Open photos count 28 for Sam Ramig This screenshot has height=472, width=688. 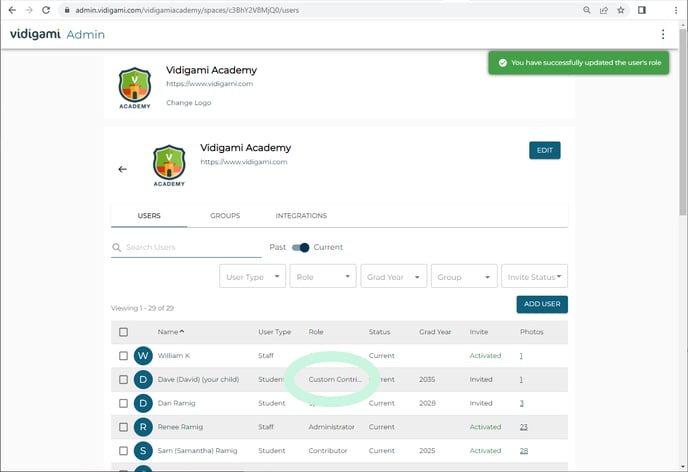point(524,451)
